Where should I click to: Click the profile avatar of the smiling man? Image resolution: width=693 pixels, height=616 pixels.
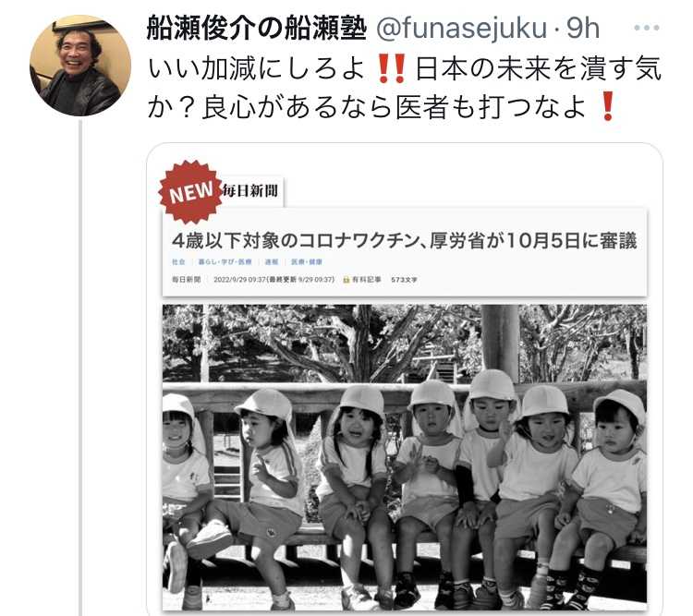tap(80, 66)
